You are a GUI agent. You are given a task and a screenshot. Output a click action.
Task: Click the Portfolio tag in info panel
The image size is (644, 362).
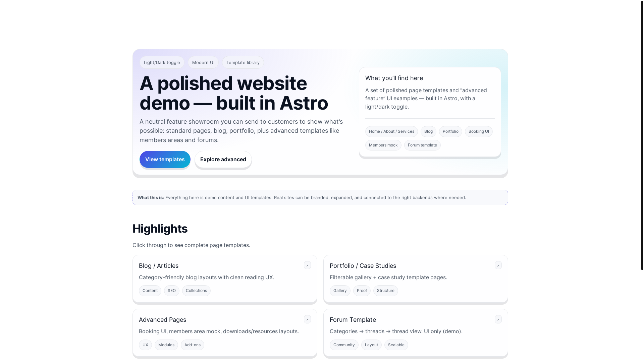click(450, 131)
